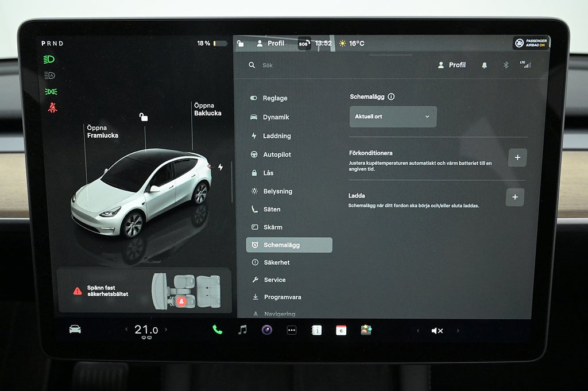Tap the Bluetooth icon
The height and width of the screenshot is (391, 588).
tap(506, 65)
